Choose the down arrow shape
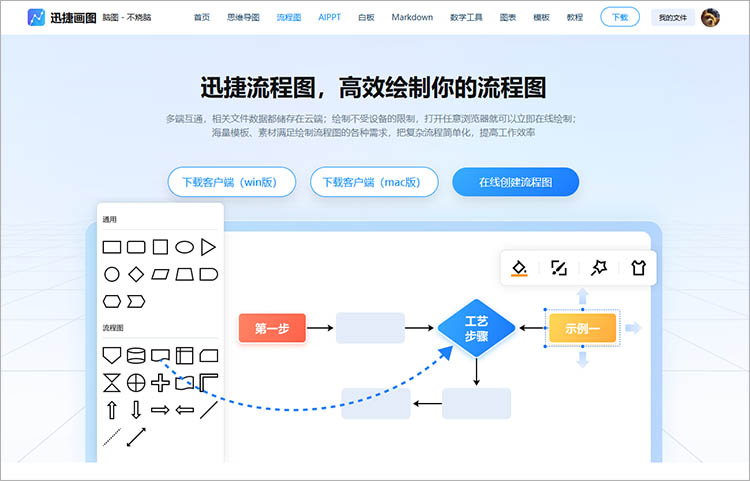This screenshot has height=481, width=750. tap(136, 410)
